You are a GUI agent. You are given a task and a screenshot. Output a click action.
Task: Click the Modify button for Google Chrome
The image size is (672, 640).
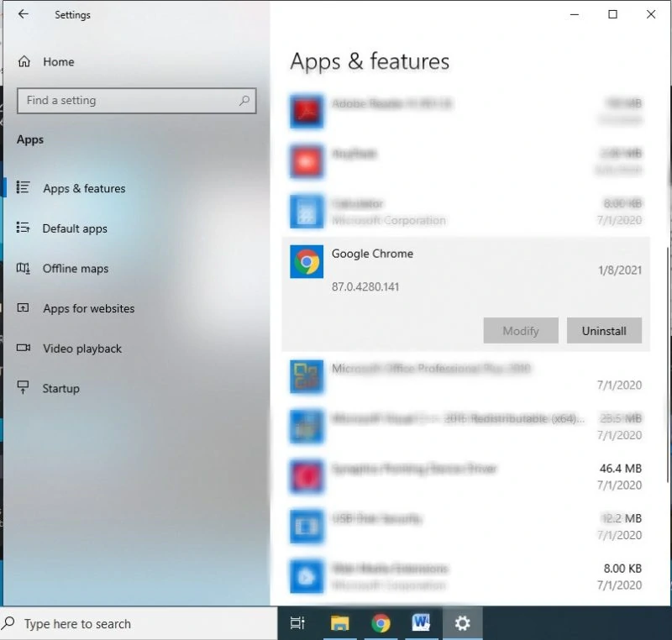pos(521,331)
